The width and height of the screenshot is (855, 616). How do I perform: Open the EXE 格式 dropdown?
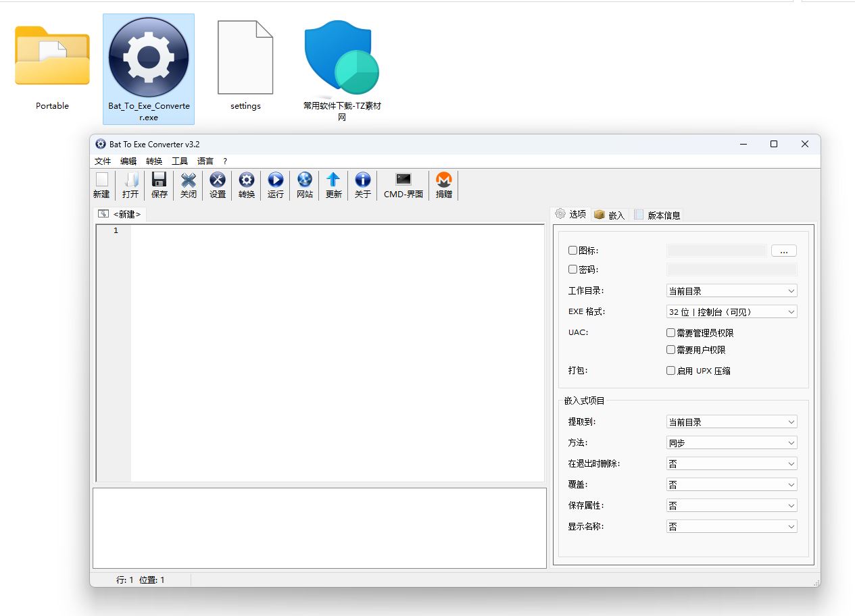732,312
